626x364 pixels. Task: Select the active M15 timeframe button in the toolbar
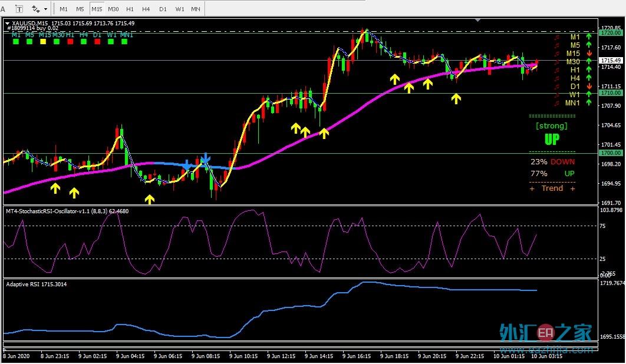(x=97, y=9)
